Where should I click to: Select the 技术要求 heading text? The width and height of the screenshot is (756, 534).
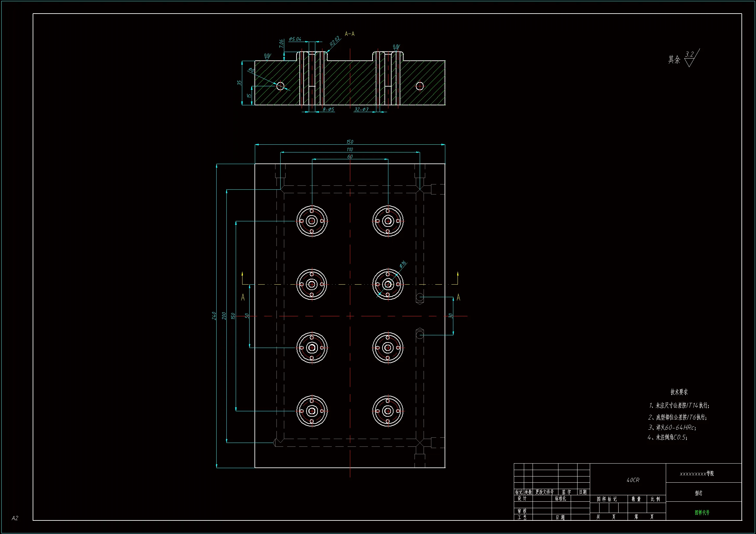(679, 392)
